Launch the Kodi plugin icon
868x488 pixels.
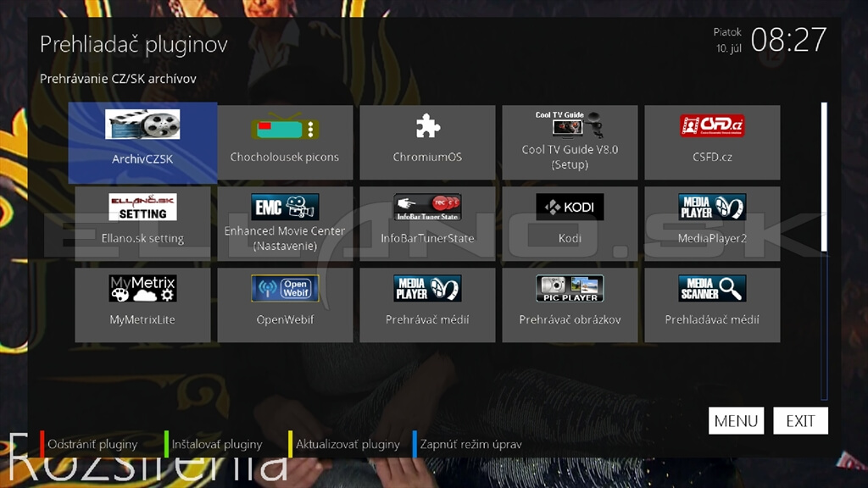pyautogui.click(x=570, y=207)
